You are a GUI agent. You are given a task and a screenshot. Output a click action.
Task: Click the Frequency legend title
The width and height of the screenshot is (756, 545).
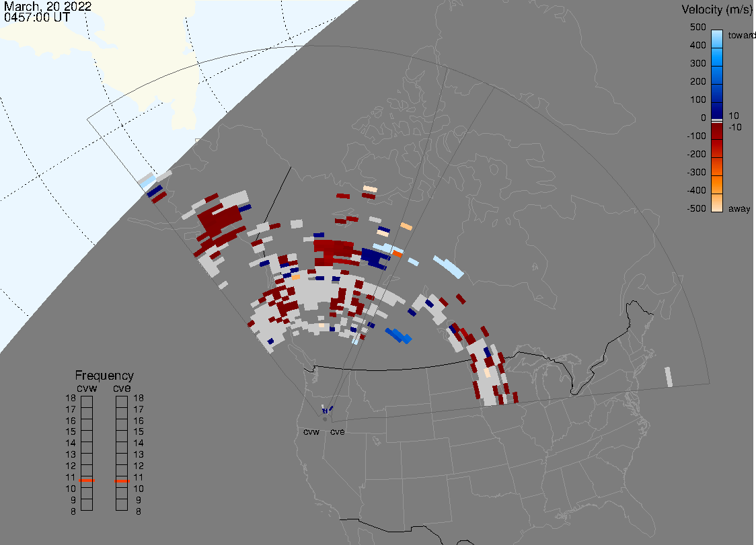coord(104,376)
